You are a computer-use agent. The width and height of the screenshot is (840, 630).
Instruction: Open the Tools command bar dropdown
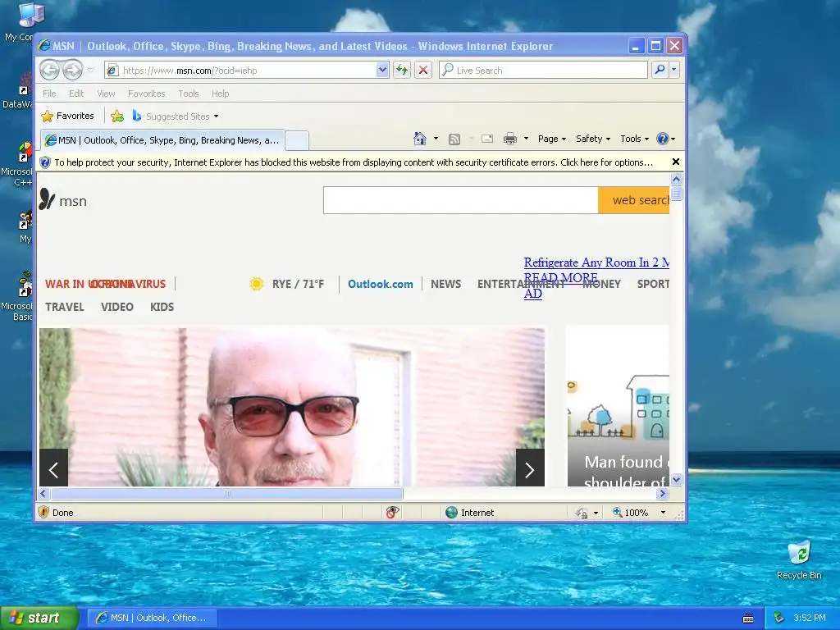(634, 139)
